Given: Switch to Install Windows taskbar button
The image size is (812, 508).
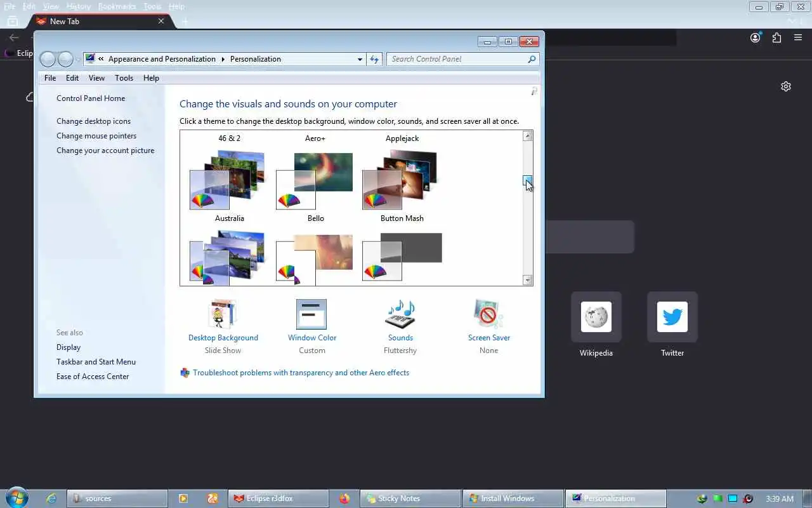Looking at the screenshot, I should [513, 498].
